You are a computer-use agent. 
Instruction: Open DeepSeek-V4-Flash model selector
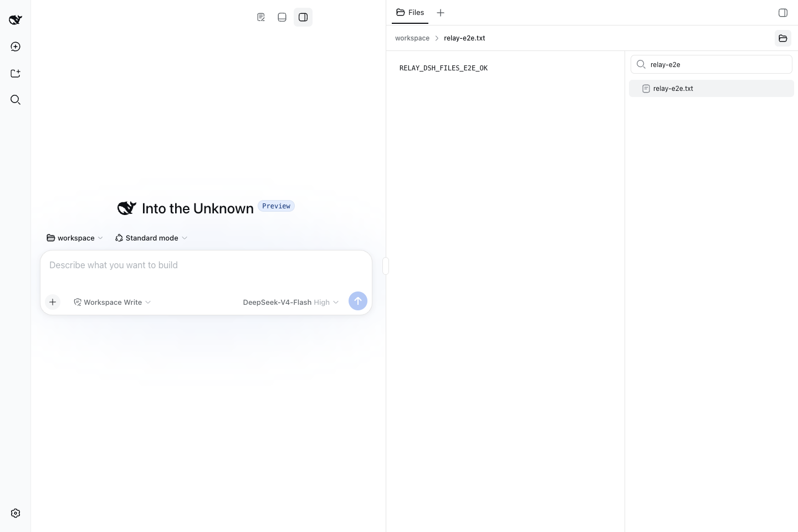pyautogui.click(x=290, y=302)
